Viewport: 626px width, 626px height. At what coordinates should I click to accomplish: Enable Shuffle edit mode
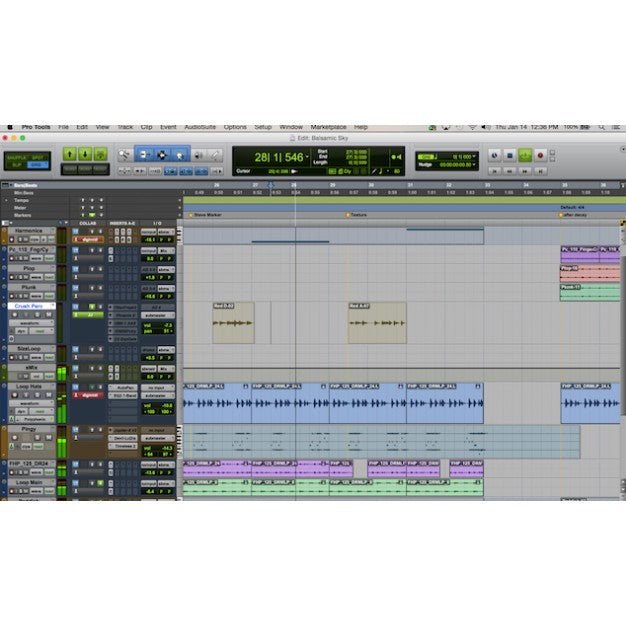point(16,157)
